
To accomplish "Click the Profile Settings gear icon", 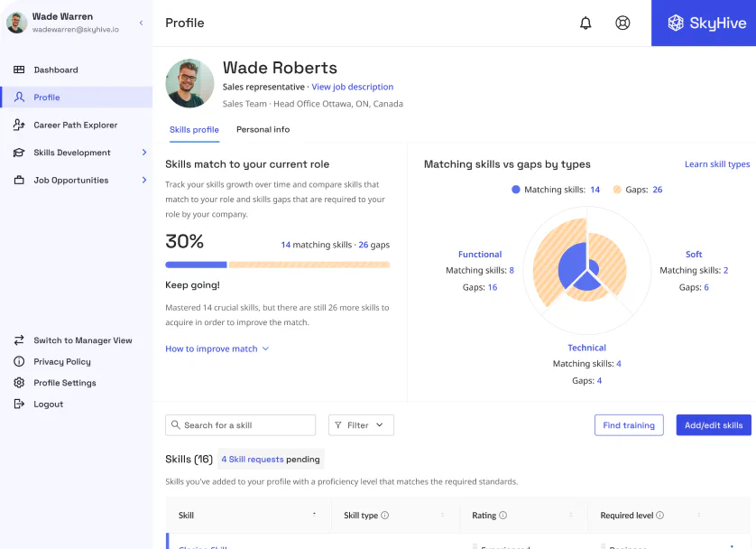I will (19, 383).
